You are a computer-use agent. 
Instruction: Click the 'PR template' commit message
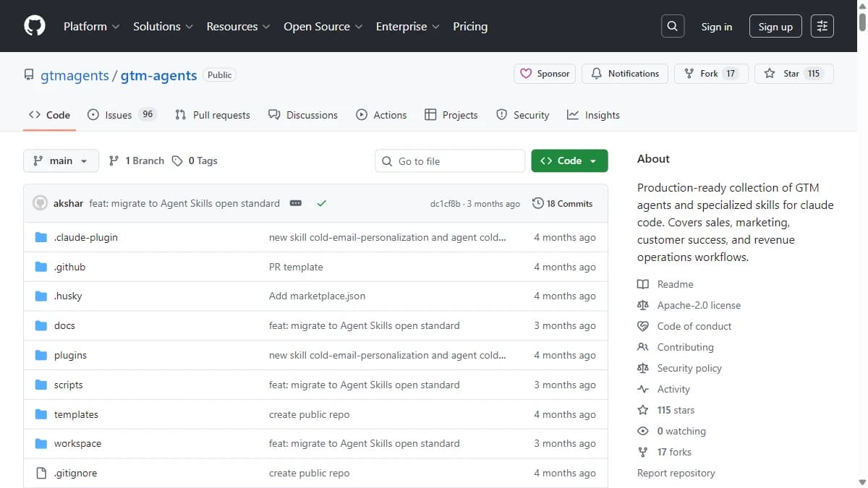click(296, 267)
